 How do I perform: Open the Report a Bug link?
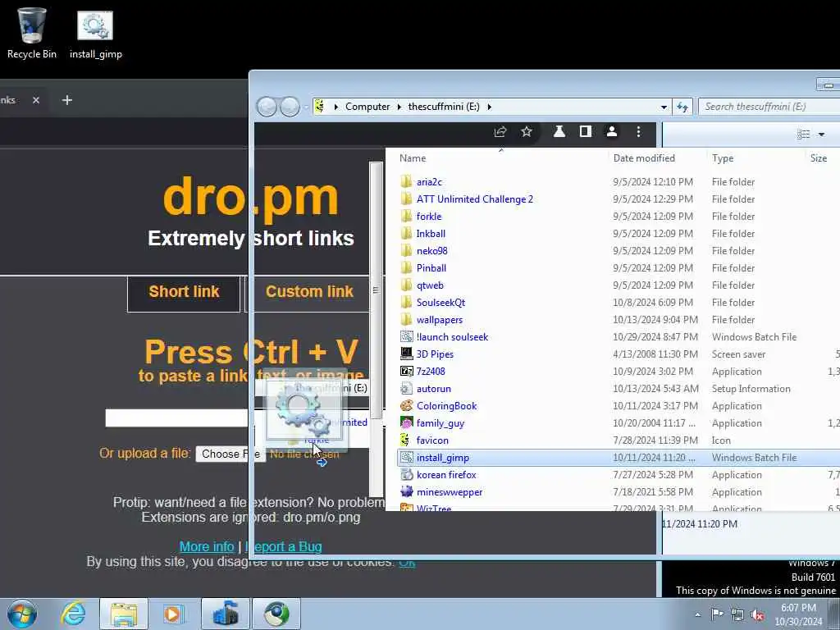click(283, 546)
